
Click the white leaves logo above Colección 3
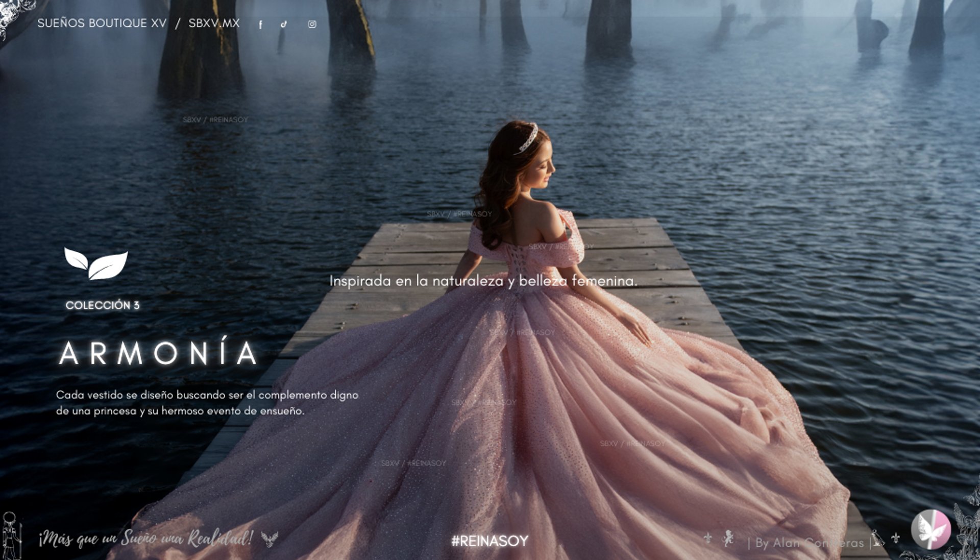96,263
